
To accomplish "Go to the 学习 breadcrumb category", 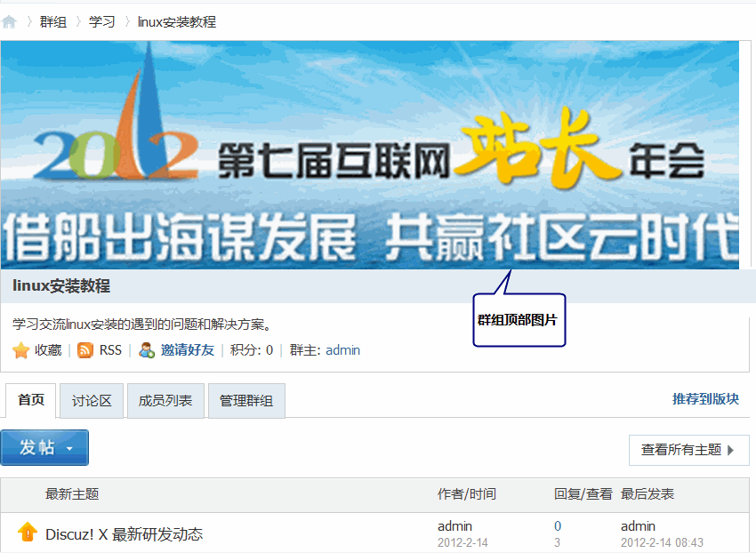I will pos(102,22).
